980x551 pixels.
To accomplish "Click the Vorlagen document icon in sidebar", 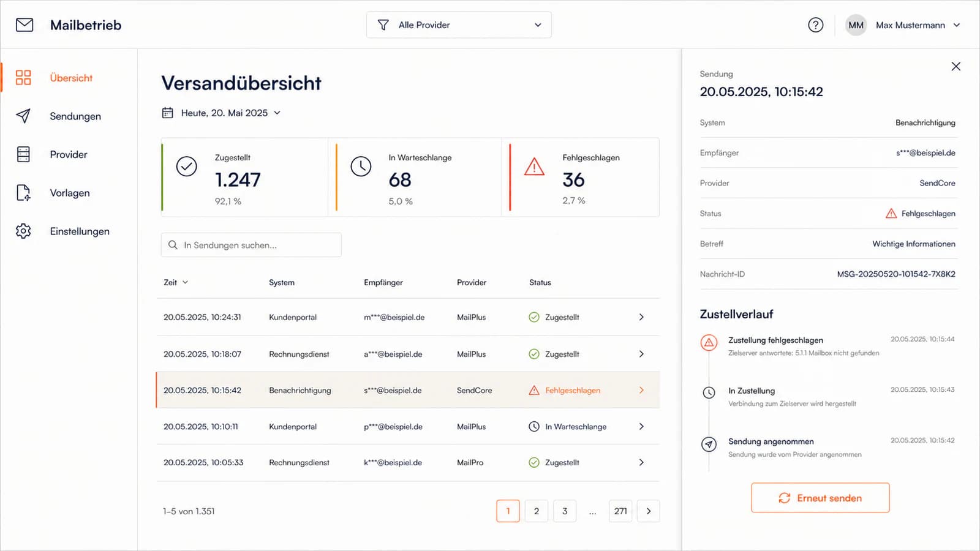I will tap(23, 193).
